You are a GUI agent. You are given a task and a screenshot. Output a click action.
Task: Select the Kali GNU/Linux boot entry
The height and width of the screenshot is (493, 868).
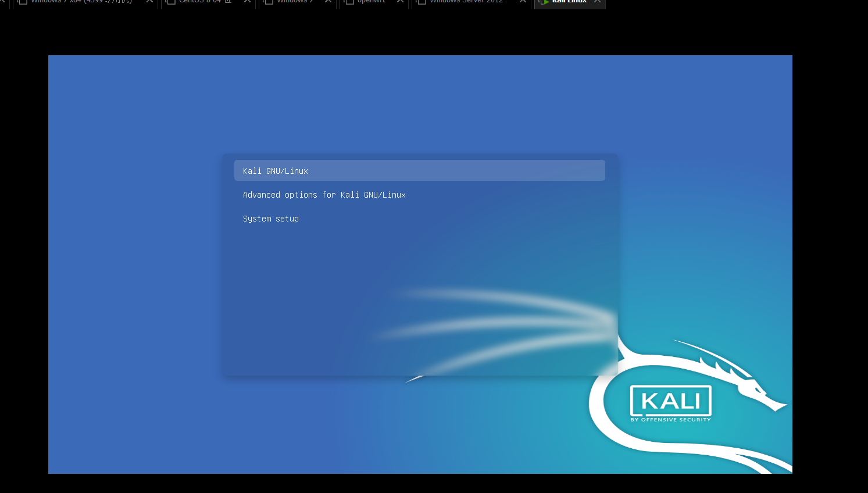pyautogui.click(x=419, y=171)
